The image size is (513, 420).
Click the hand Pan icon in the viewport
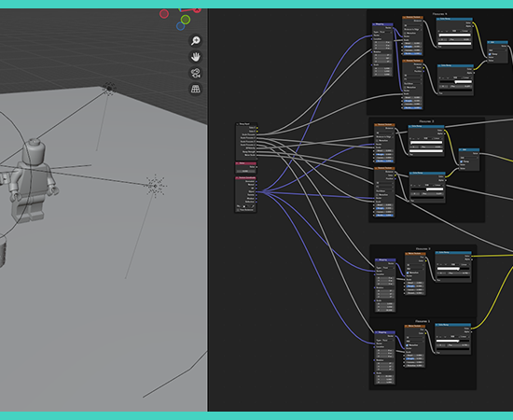[196, 57]
